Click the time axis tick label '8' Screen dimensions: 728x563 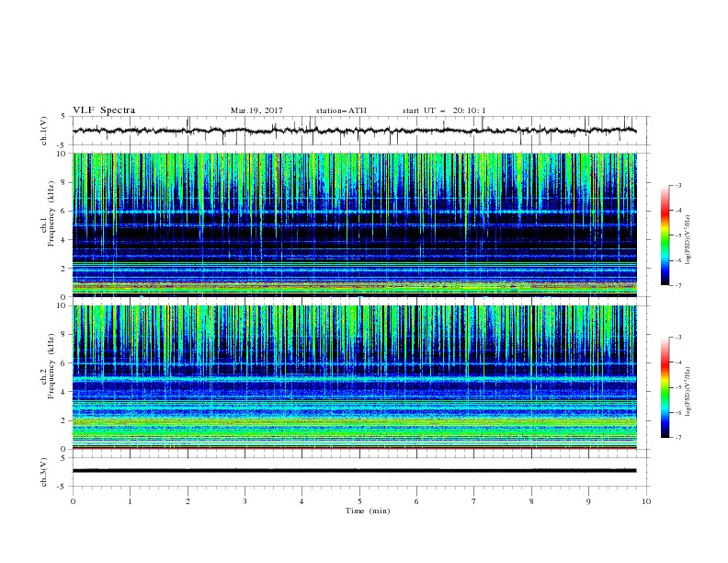[x=531, y=501]
